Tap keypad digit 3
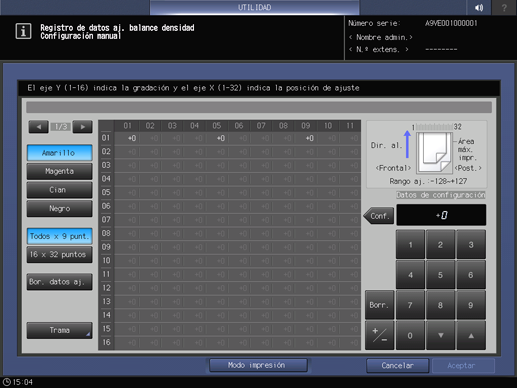517x388 pixels. click(x=471, y=245)
